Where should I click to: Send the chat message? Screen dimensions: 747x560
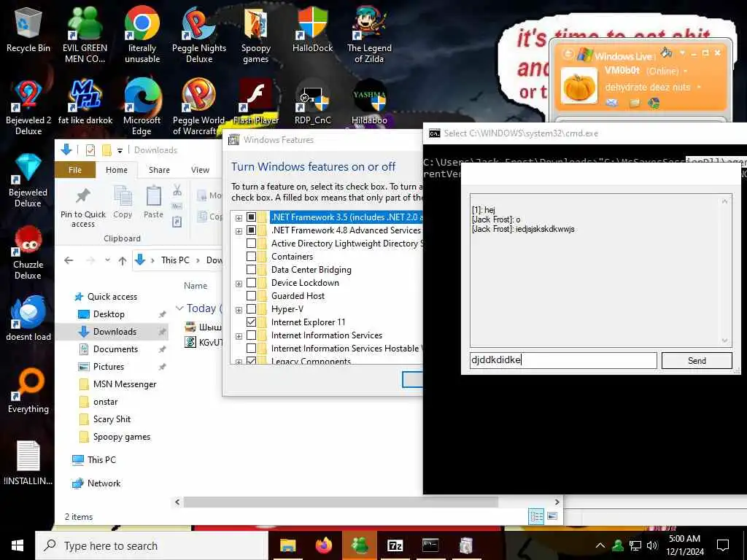point(697,360)
